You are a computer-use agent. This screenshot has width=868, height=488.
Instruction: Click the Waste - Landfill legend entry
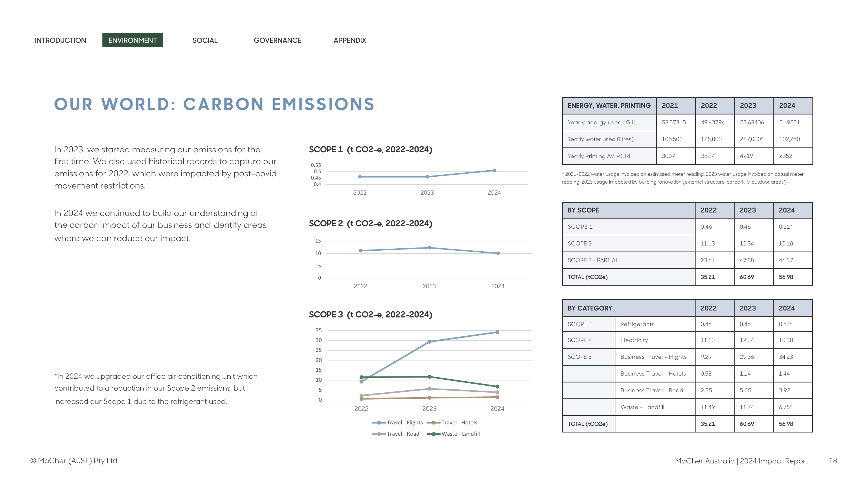click(453, 434)
